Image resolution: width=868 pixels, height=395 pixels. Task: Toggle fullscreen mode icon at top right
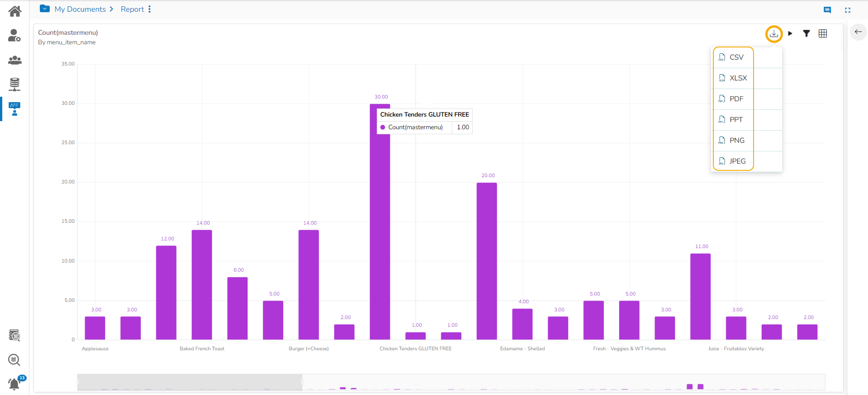pos(848,10)
